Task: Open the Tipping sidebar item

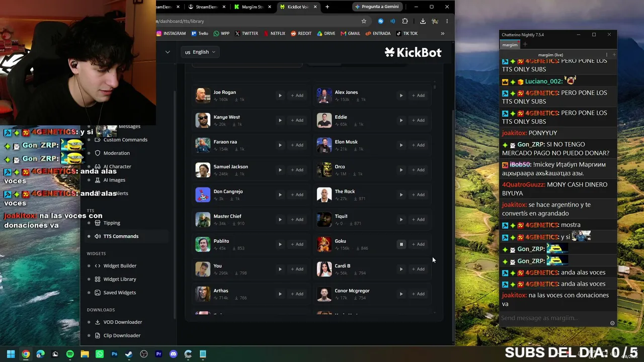Action: pos(112,223)
